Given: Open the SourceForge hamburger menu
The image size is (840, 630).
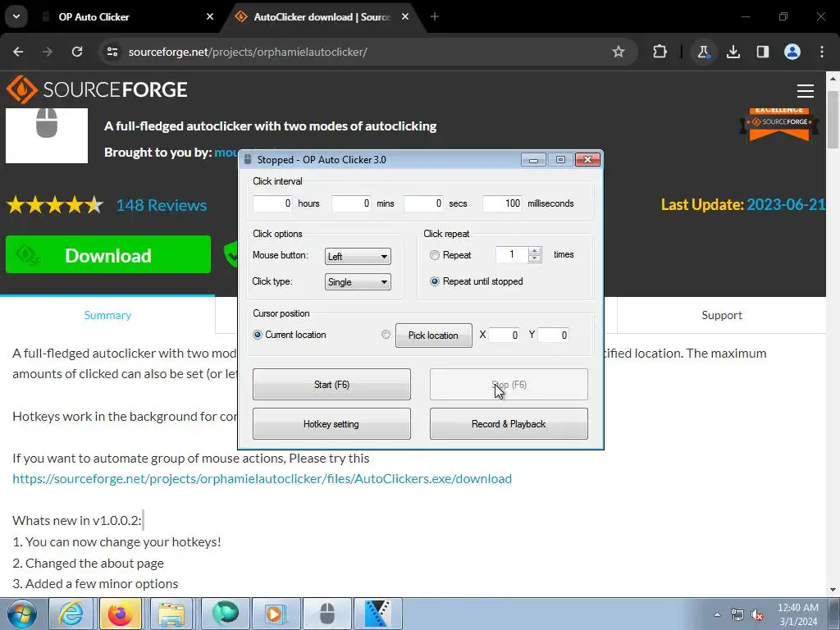Looking at the screenshot, I should click(x=806, y=91).
